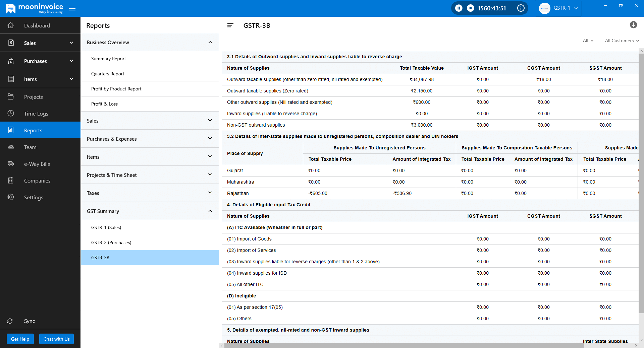Click the -₹336.90 integrated tax cell
The image size is (644, 348).
[402, 193]
